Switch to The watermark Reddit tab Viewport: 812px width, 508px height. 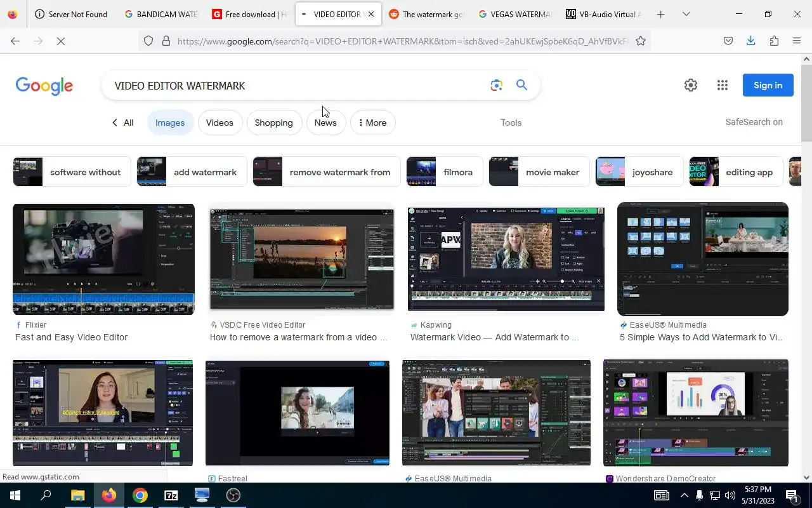(426, 14)
